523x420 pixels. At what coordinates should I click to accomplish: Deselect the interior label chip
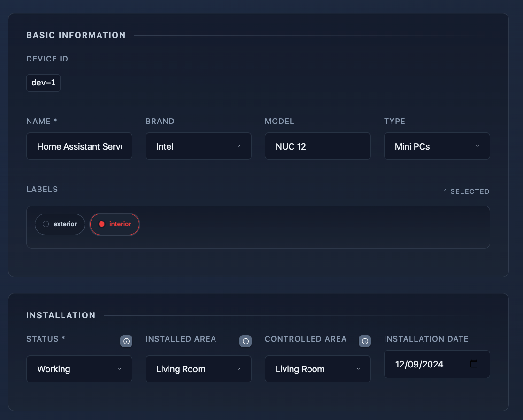115,224
